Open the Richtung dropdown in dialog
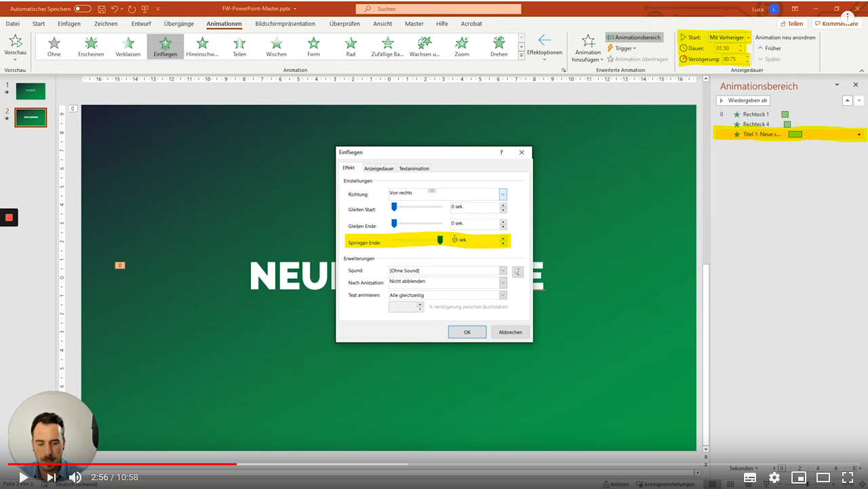This screenshot has height=489, width=868. (x=503, y=194)
